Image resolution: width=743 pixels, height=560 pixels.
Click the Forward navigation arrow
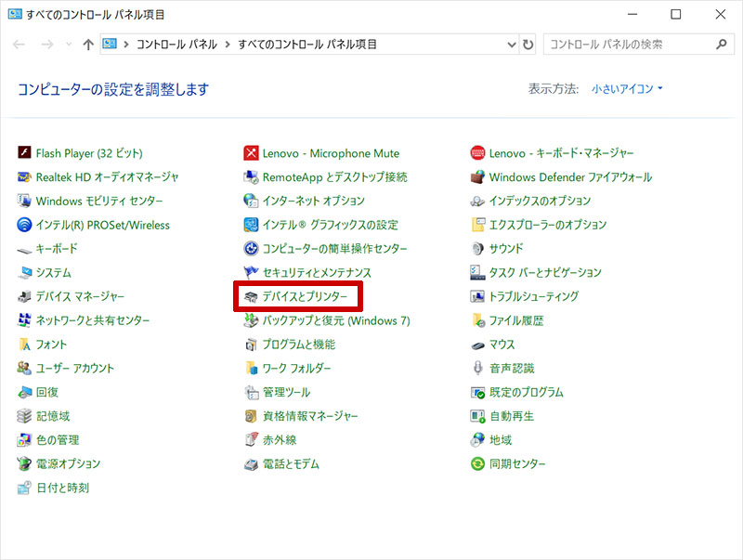pos(47,45)
